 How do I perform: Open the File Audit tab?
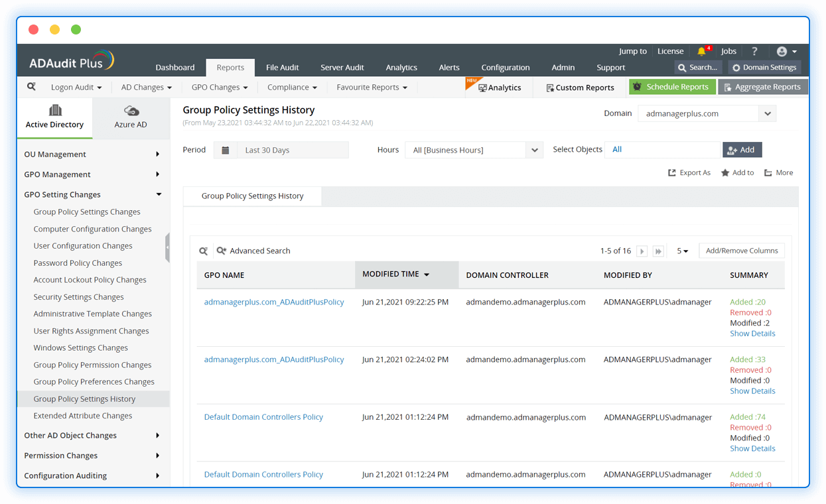pos(282,68)
